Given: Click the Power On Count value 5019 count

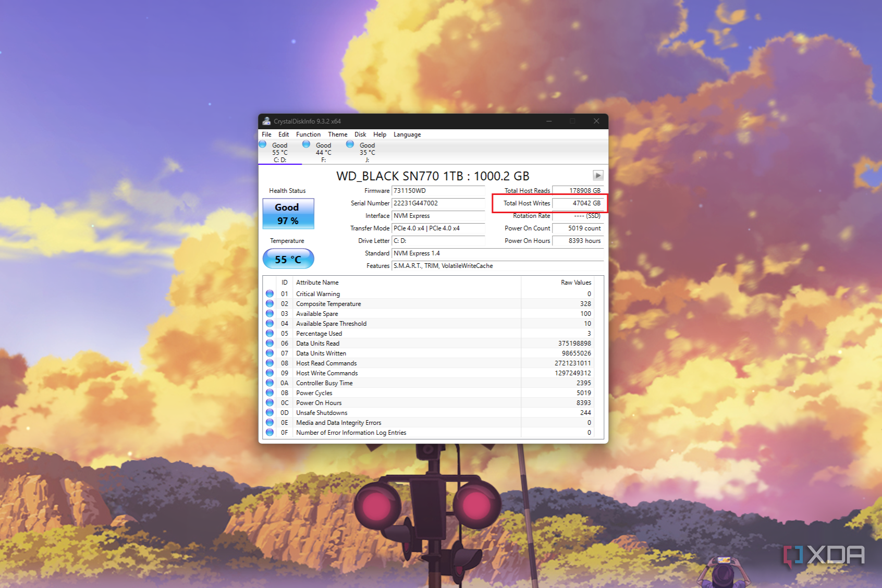Looking at the screenshot, I should point(578,228).
